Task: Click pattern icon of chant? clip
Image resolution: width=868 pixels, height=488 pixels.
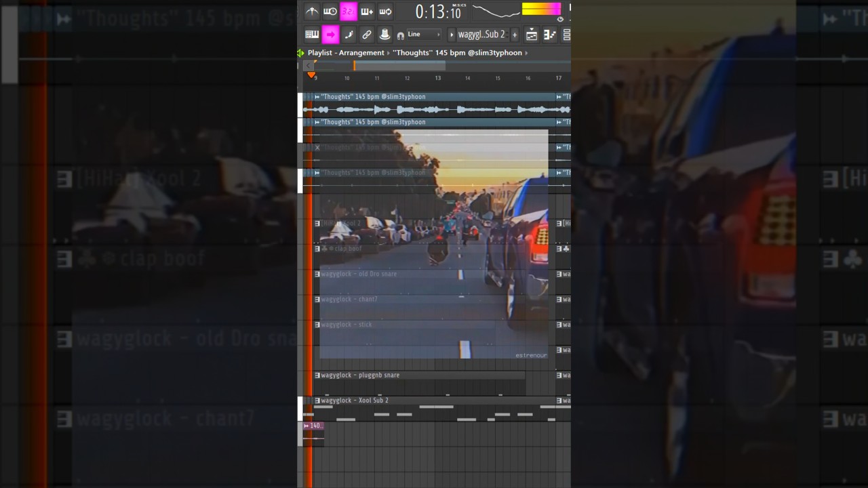Action: point(317,299)
